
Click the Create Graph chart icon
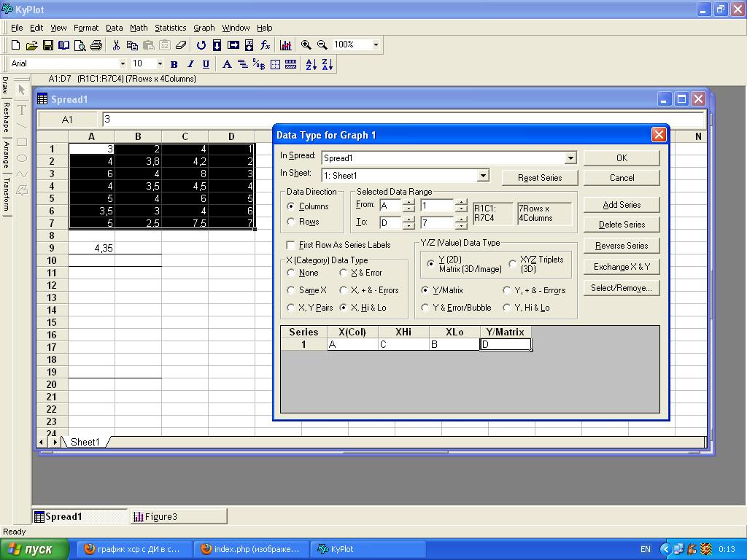[x=286, y=45]
